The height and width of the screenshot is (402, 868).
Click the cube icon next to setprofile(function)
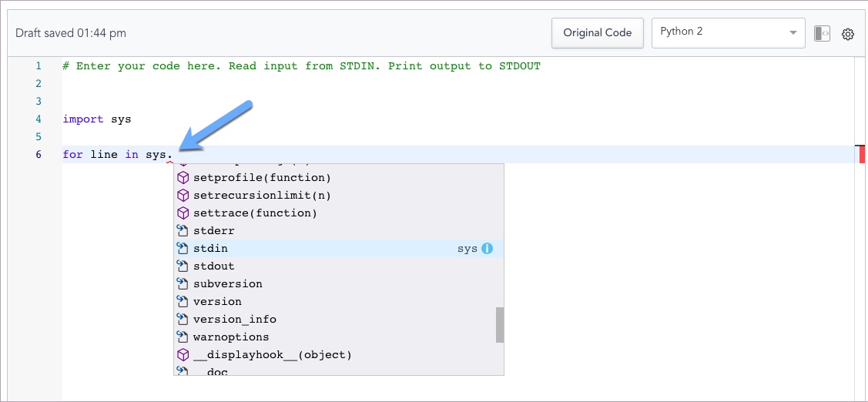[x=183, y=178]
